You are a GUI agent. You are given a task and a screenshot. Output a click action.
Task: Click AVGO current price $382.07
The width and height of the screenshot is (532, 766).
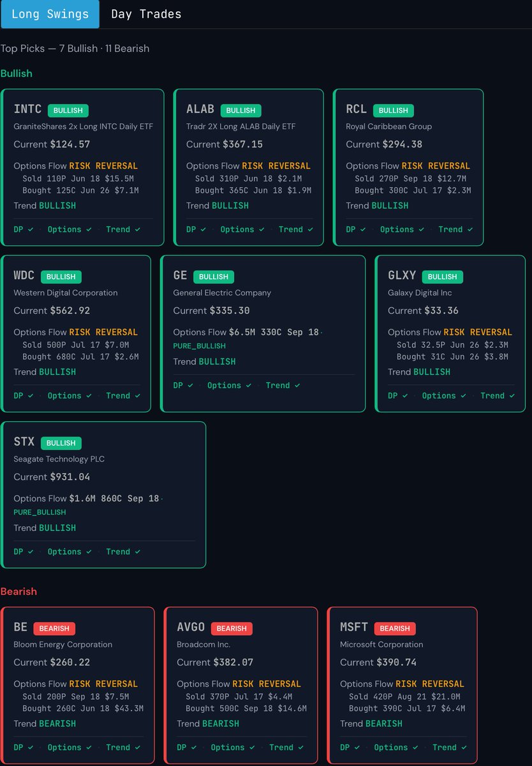[233, 663]
